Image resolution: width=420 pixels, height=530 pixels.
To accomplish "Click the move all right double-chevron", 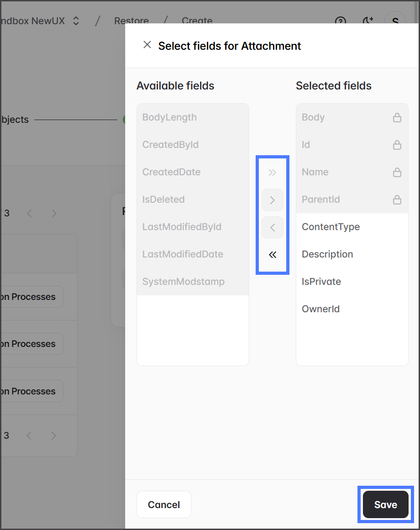I will click(273, 173).
